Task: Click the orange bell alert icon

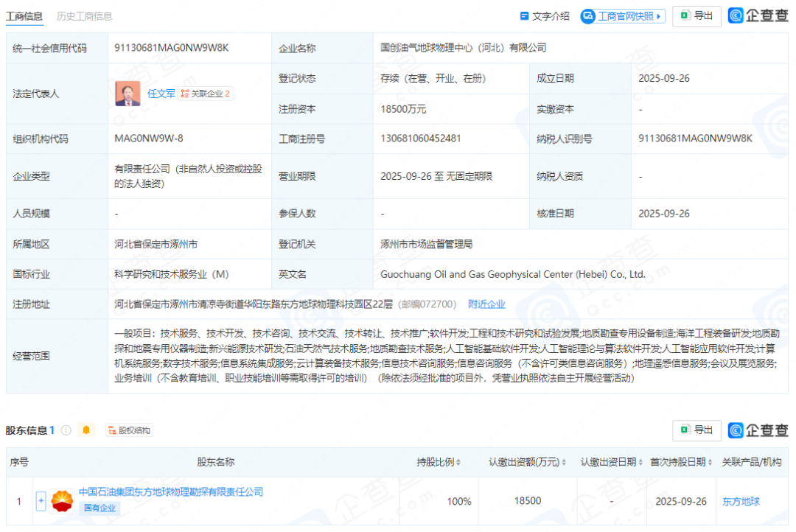Action: pyautogui.click(x=87, y=430)
